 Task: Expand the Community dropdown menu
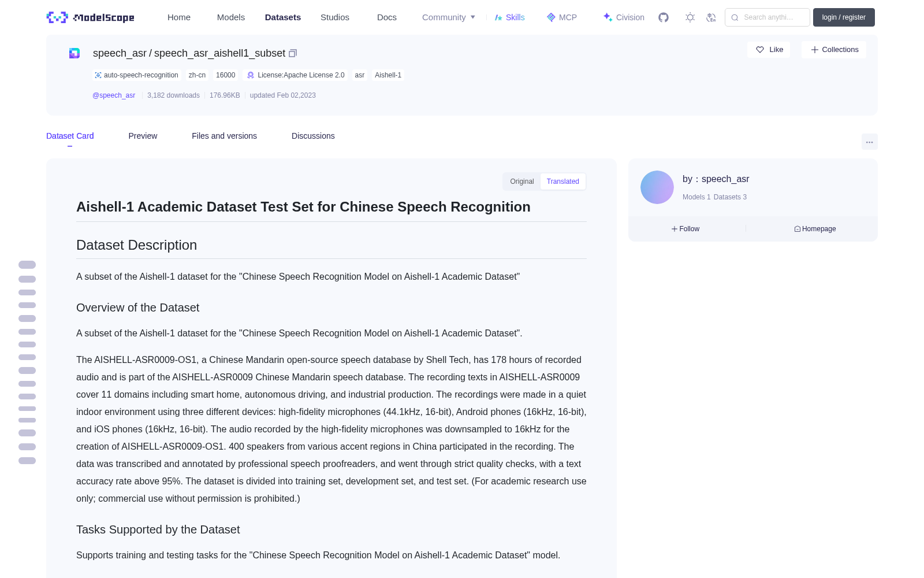point(449,17)
